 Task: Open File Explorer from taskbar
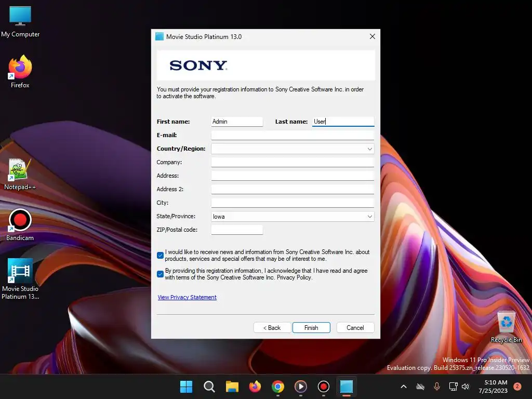[232, 387]
